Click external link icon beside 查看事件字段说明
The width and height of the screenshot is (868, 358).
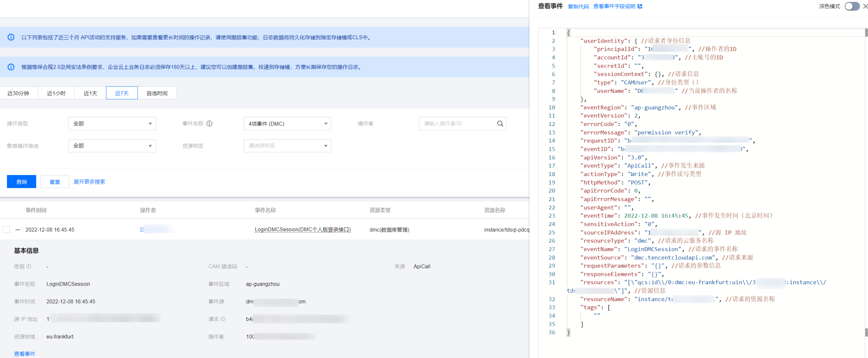640,7
